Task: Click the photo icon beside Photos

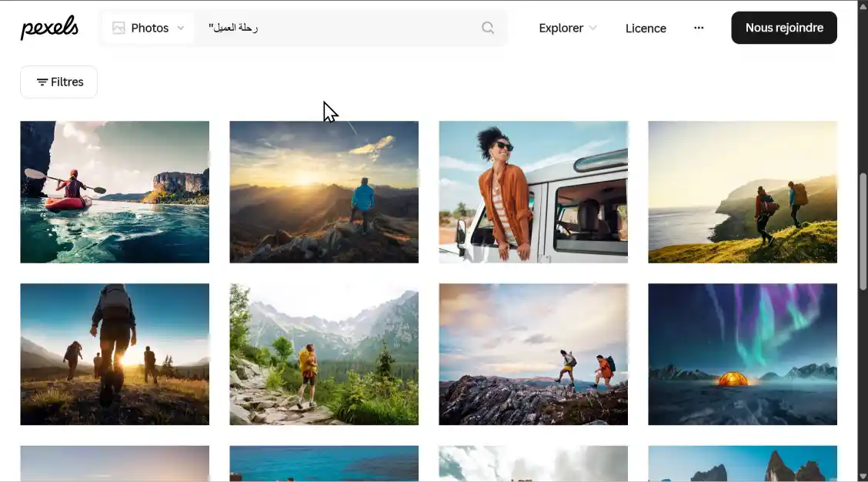Action: [x=119, y=28]
